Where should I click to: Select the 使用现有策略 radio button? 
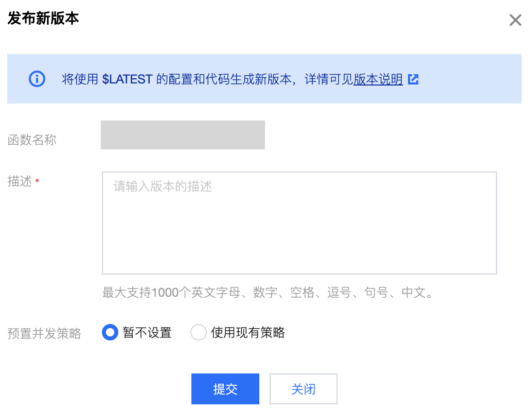click(x=199, y=332)
